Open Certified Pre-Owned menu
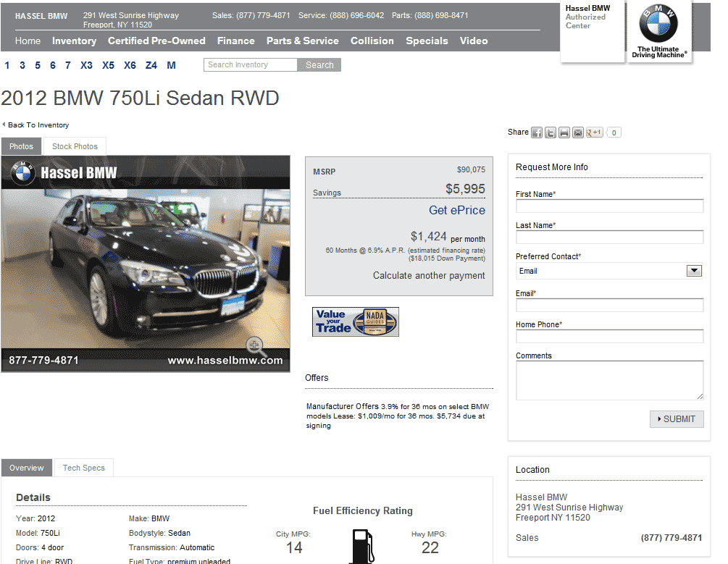This screenshot has height=564, width=728. tap(156, 41)
